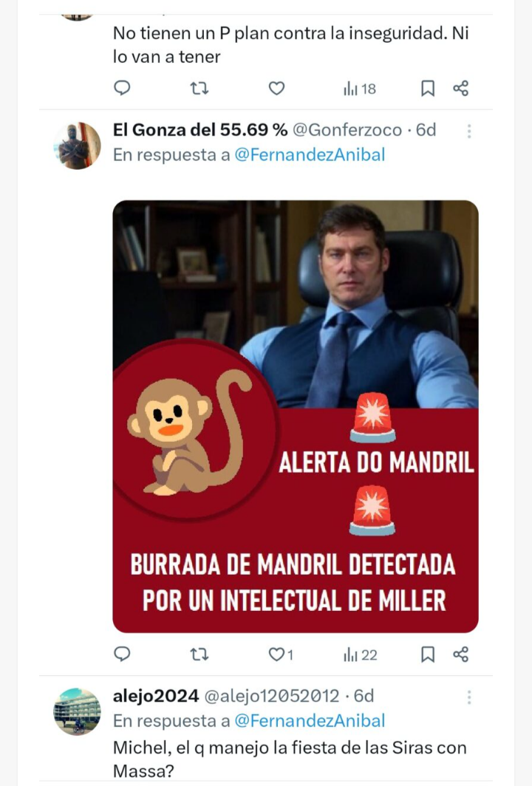
Task: Open @FernandezAnibal link in El Gonza's reply
Action: [x=310, y=154]
